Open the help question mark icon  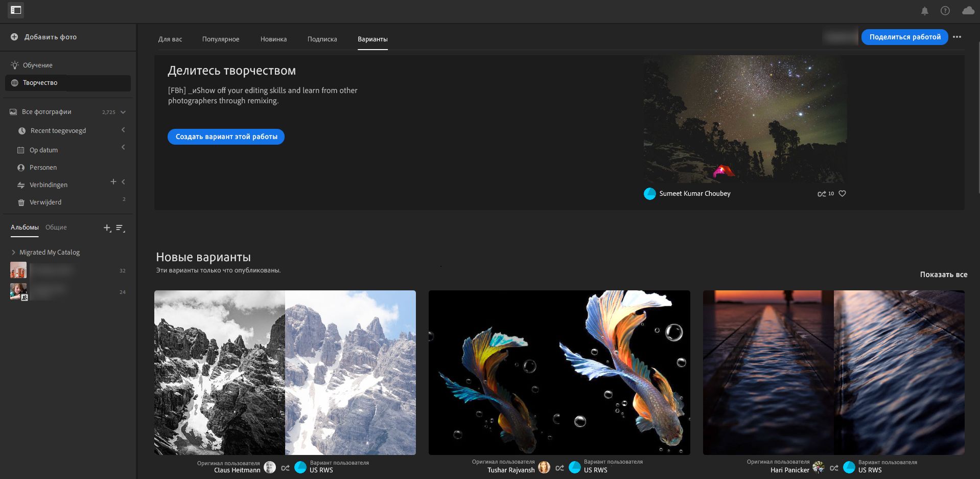pos(945,11)
